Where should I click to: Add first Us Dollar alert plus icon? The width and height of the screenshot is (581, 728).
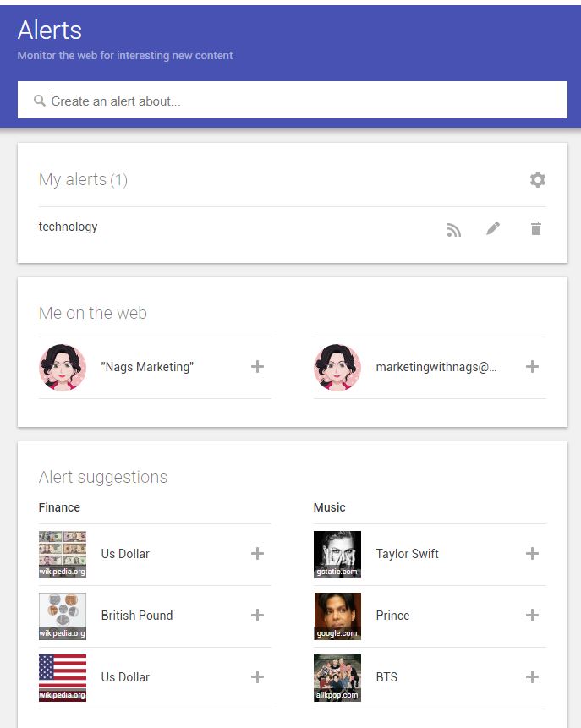(x=257, y=554)
